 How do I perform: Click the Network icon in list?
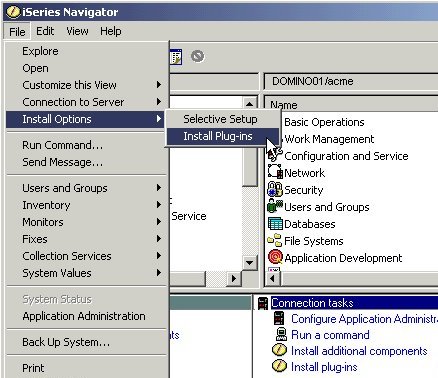[x=275, y=172]
